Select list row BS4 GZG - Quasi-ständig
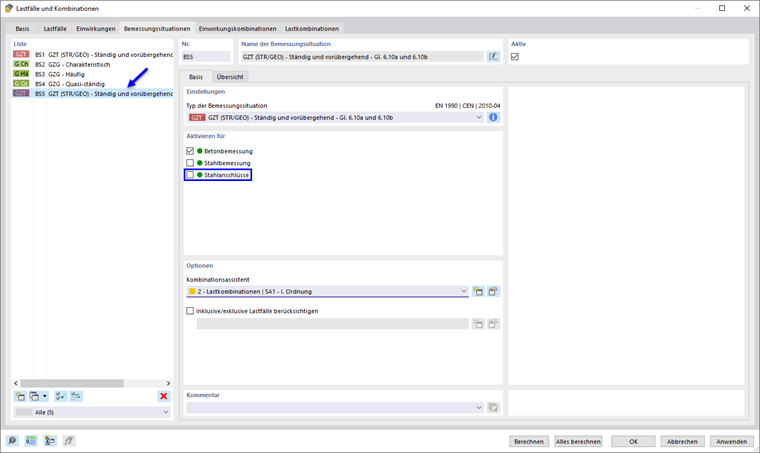Screen dimensions: 760x453 tap(93, 84)
